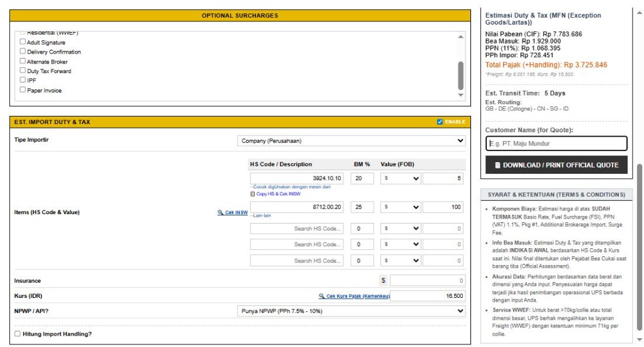644x347 pixels.
Task: Click Download / Print Official Quote button
Action: click(557, 165)
